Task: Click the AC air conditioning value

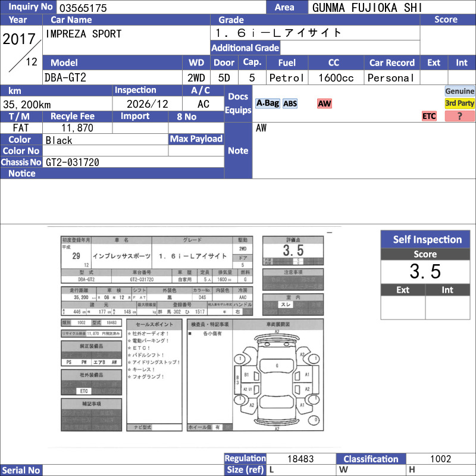Action: [x=203, y=104]
